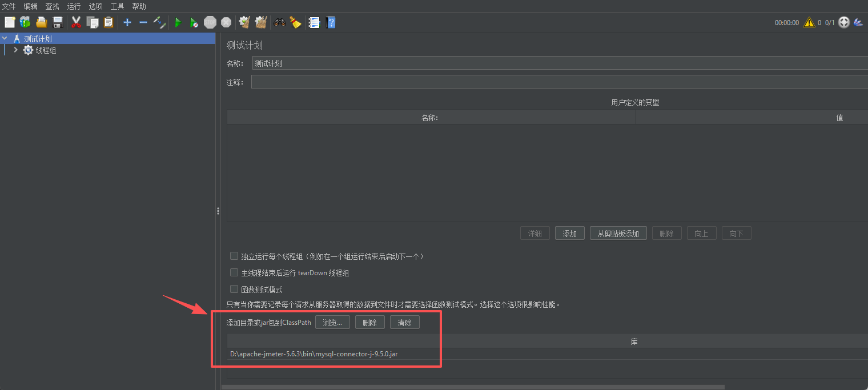Select the 'Start no pauses' icon
868x390 pixels.
click(194, 22)
